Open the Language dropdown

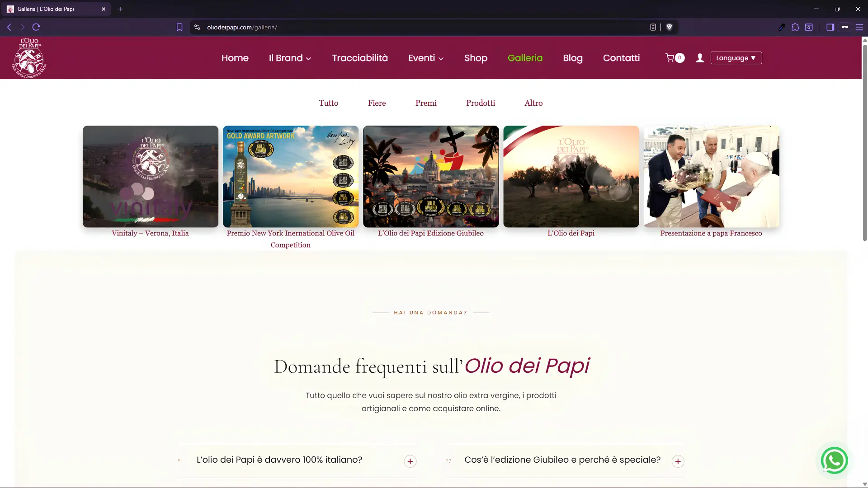click(736, 58)
